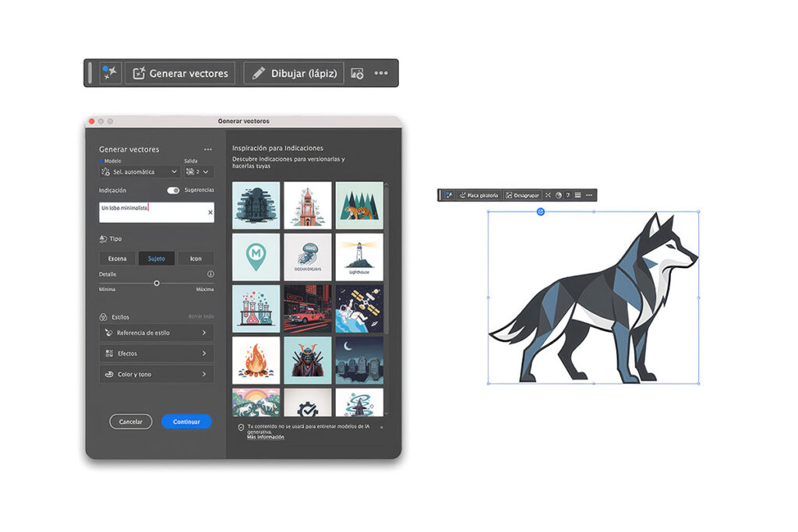Select the samurai mask thumbnail
Viewport: 798px width, 532px height.
click(x=307, y=360)
